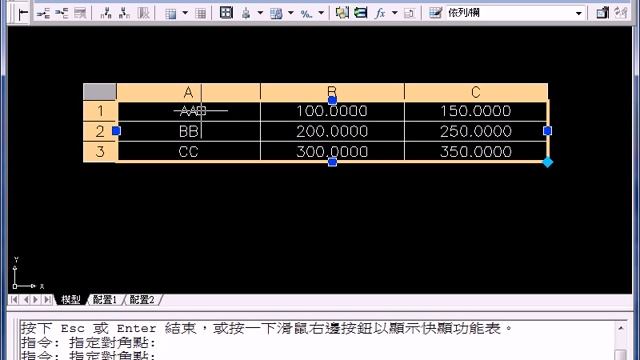The height and width of the screenshot is (360, 640).
Task: Click the cell Locking icon
Action: pyautogui.click(x=276, y=13)
